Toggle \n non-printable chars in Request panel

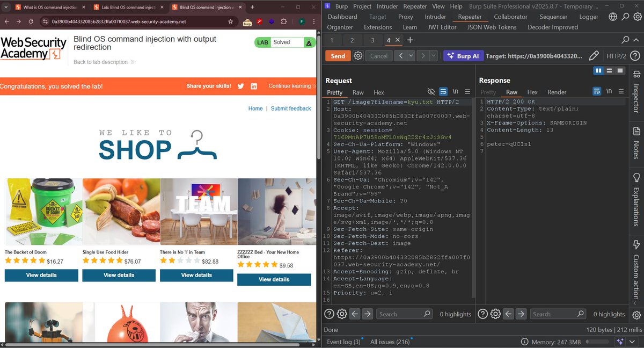(x=456, y=92)
